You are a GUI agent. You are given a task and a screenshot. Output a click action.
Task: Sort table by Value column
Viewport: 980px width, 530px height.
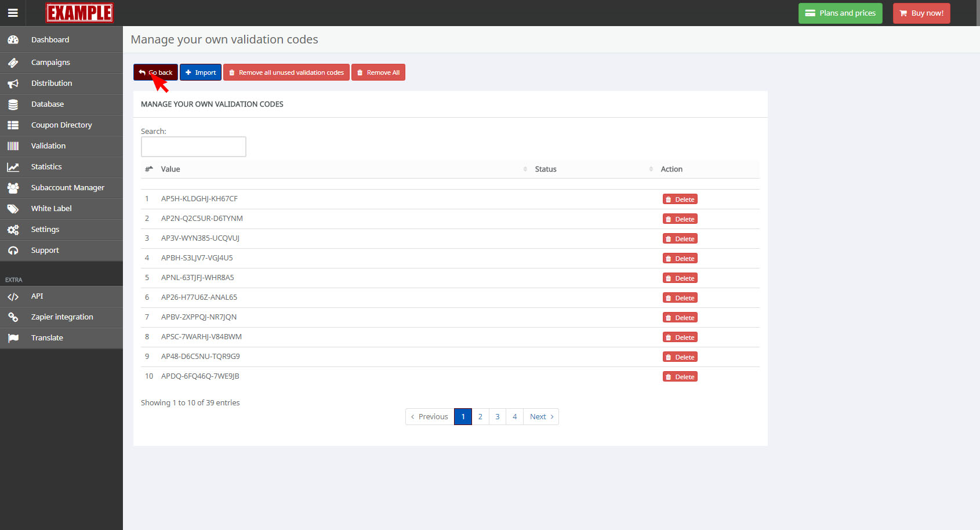point(342,169)
